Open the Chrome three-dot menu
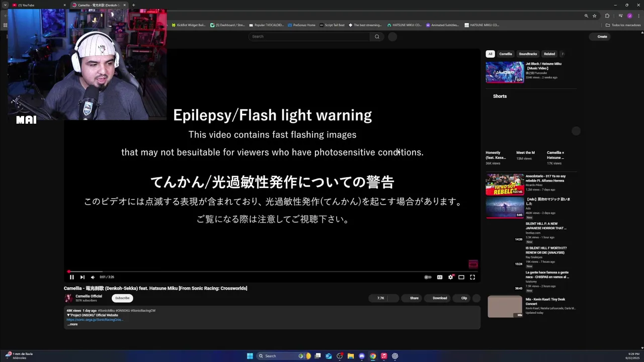Image resolution: width=644 pixels, height=362 pixels. tap(638, 16)
